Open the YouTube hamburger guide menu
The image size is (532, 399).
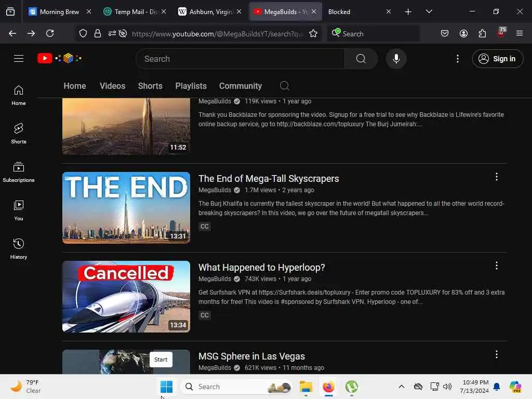pyautogui.click(x=19, y=58)
